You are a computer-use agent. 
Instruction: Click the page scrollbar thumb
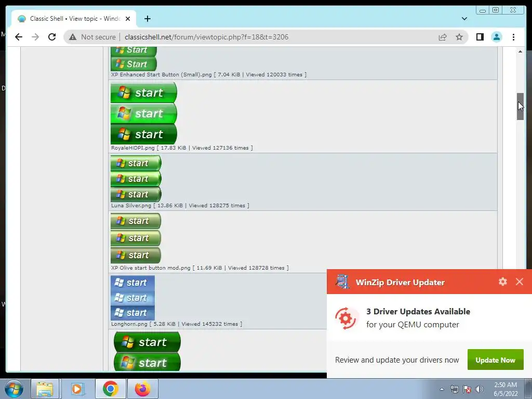click(520, 106)
